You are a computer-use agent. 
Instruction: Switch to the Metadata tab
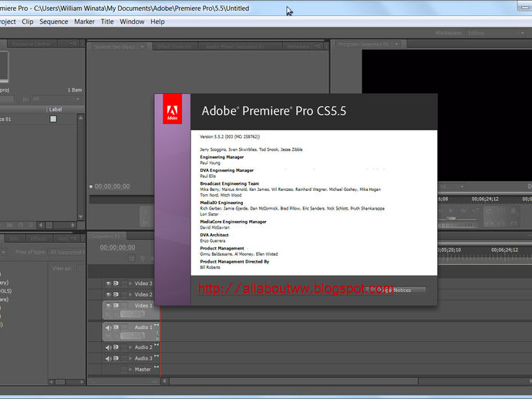298,46
